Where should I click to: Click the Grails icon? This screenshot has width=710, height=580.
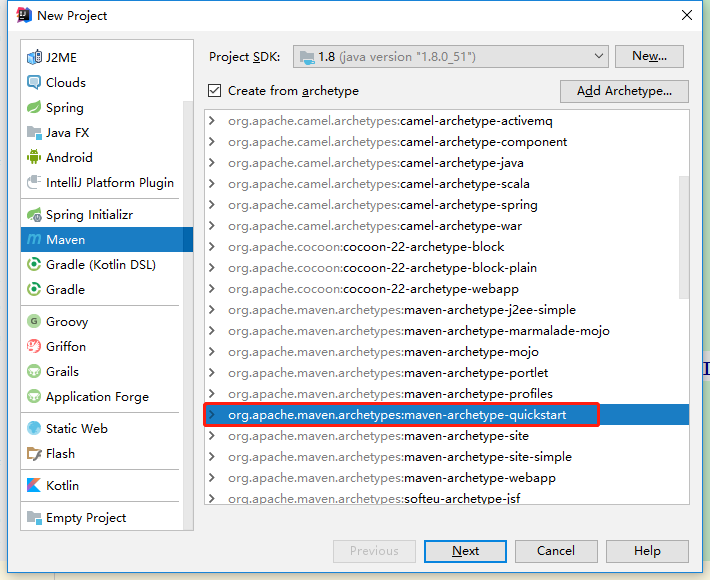pos(34,372)
